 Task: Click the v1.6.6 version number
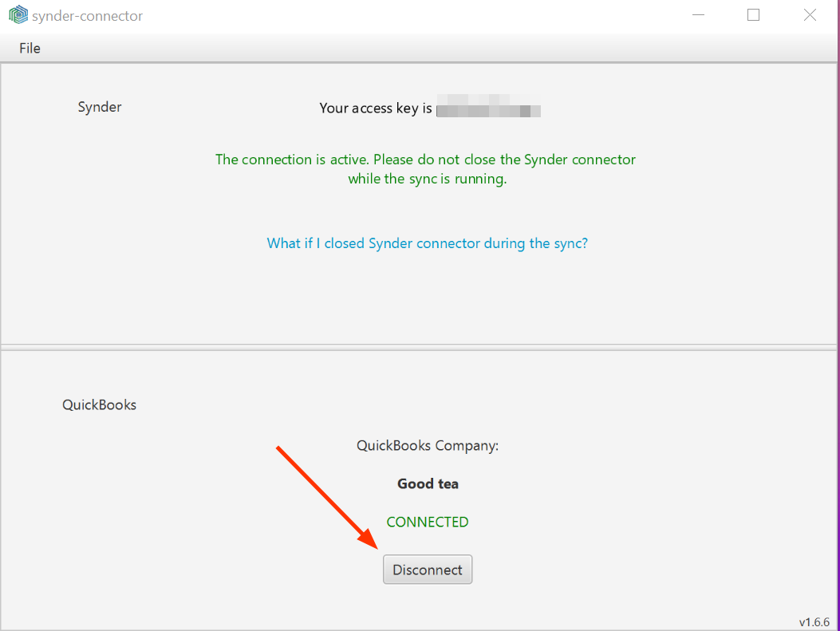click(814, 622)
